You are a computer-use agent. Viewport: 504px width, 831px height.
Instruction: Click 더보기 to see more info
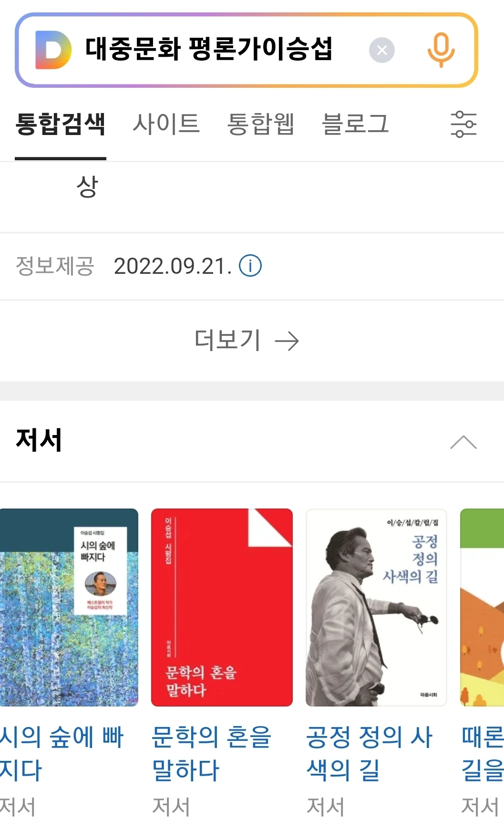[228, 341]
